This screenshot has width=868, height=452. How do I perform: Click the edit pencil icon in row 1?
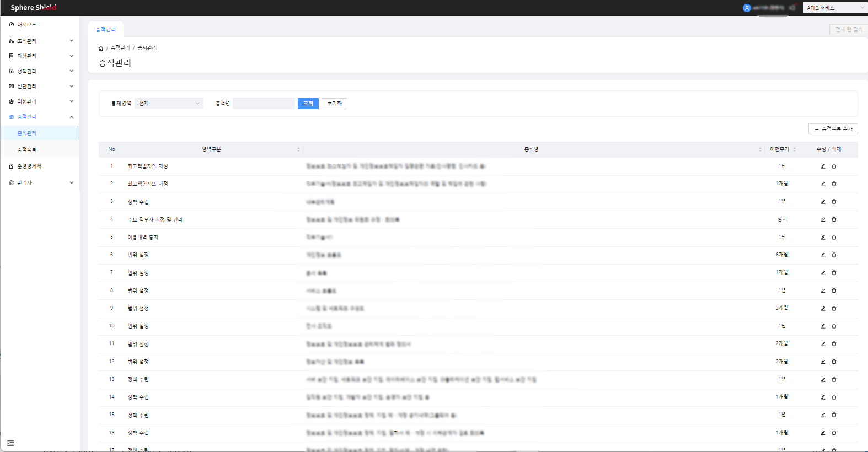pyautogui.click(x=823, y=166)
